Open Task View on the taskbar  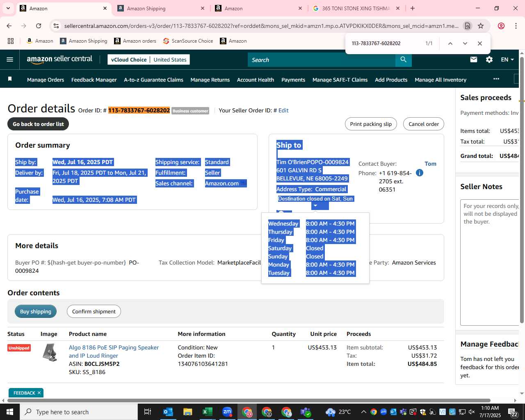click(148, 412)
